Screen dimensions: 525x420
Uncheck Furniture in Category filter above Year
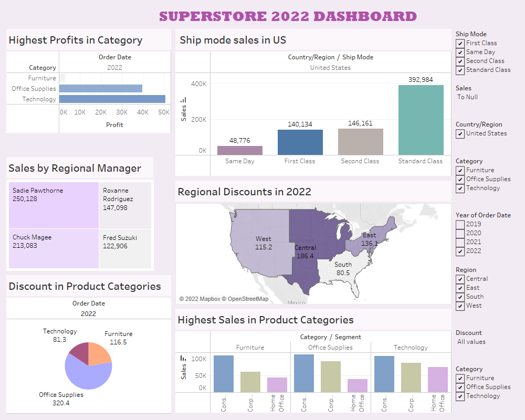click(460, 171)
